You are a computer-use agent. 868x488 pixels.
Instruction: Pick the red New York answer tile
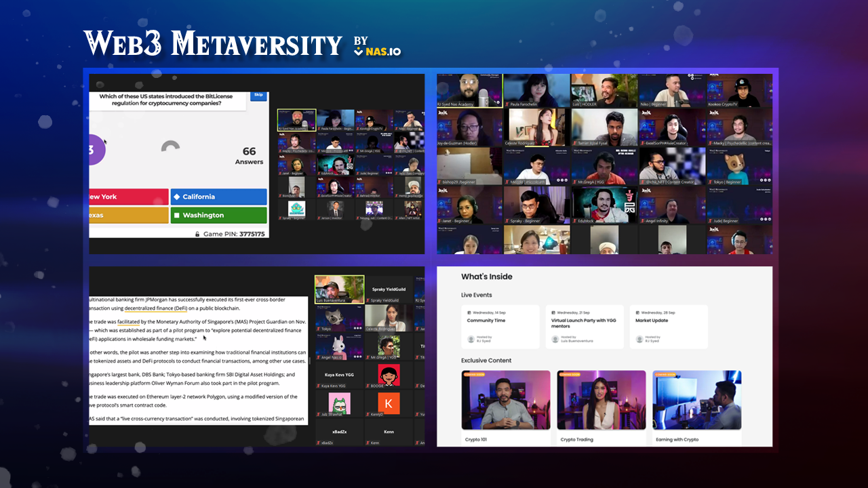[129, 197]
